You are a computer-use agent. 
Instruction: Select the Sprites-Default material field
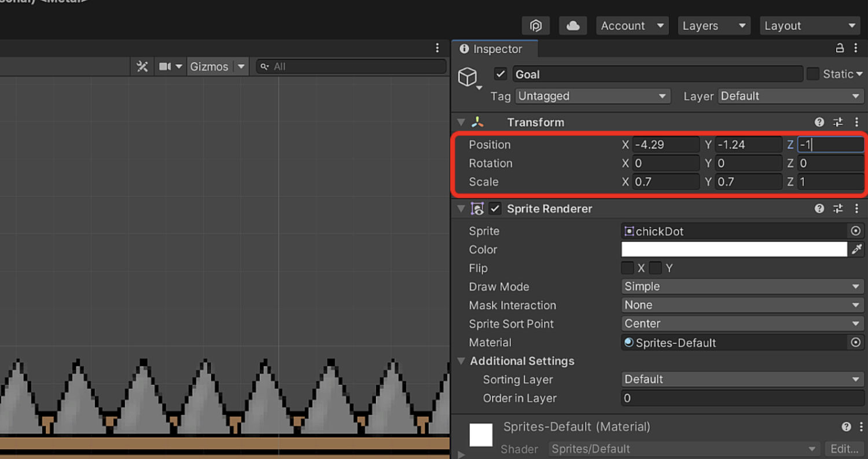[x=734, y=343]
